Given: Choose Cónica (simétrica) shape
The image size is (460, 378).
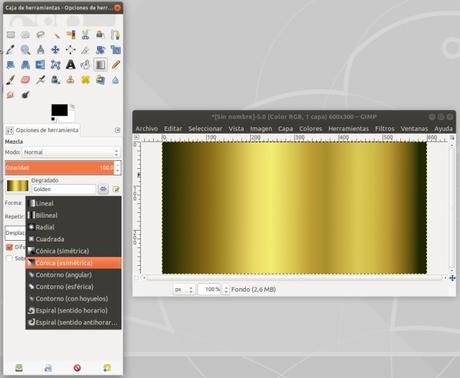Looking at the screenshot, I should coord(73,251).
